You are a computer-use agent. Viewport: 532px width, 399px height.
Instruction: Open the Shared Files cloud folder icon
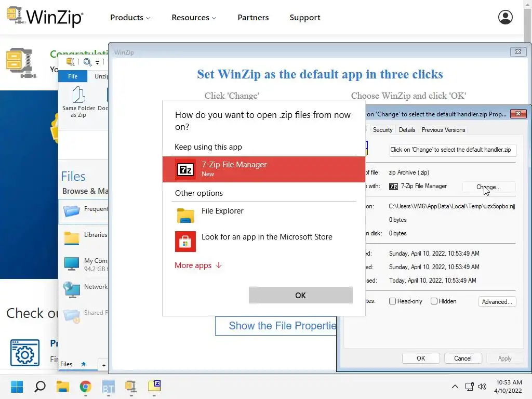click(x=72, y=316)
